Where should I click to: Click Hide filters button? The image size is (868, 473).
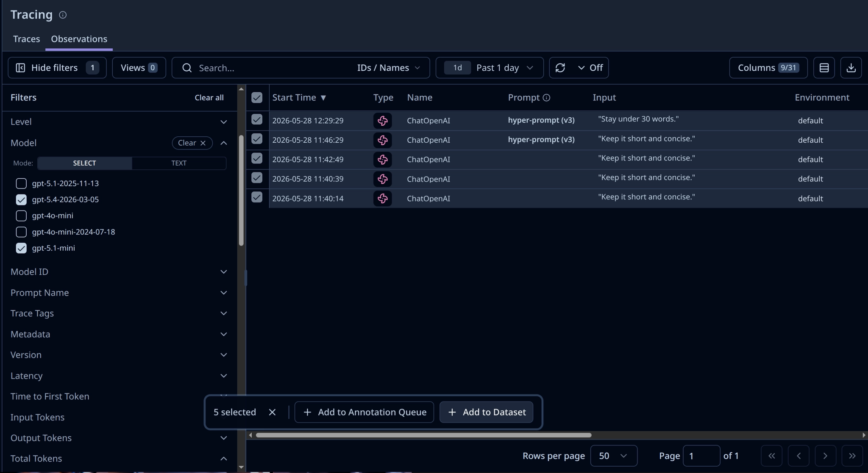point(57,68)
